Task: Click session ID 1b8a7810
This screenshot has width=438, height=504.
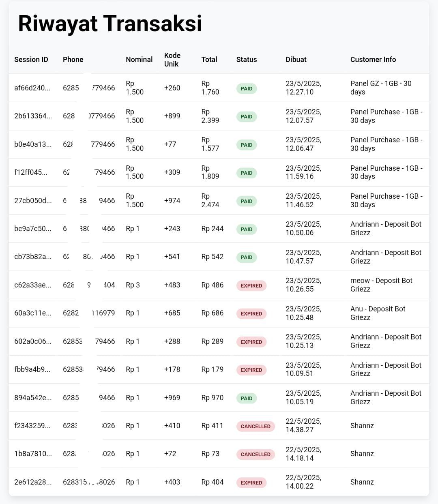Action: click(33, 454)
